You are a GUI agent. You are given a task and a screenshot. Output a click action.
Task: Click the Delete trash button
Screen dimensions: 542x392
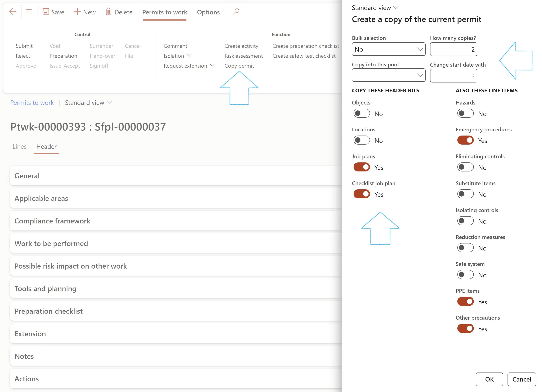point(119,12)
